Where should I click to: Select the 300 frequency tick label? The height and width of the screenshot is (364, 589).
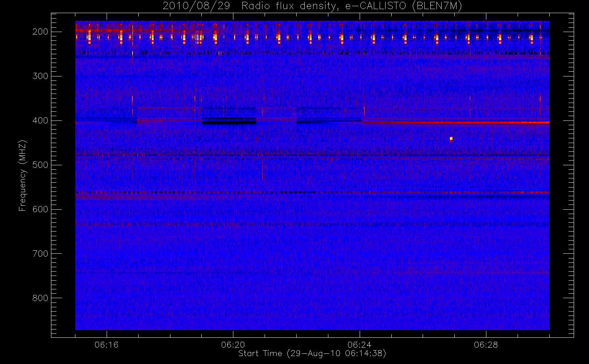[x=40, y=76]
